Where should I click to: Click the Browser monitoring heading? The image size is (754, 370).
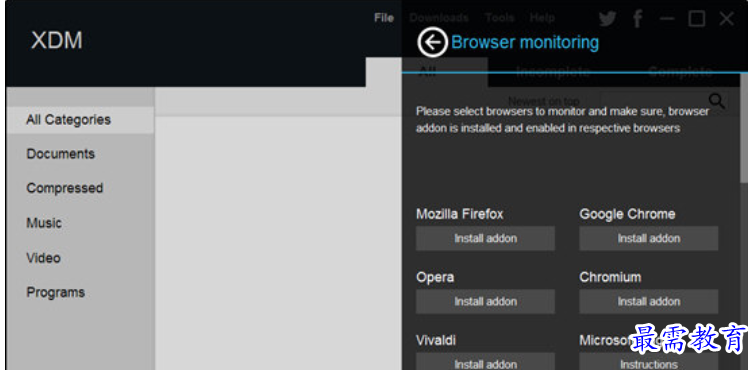[x=525, y=42]
